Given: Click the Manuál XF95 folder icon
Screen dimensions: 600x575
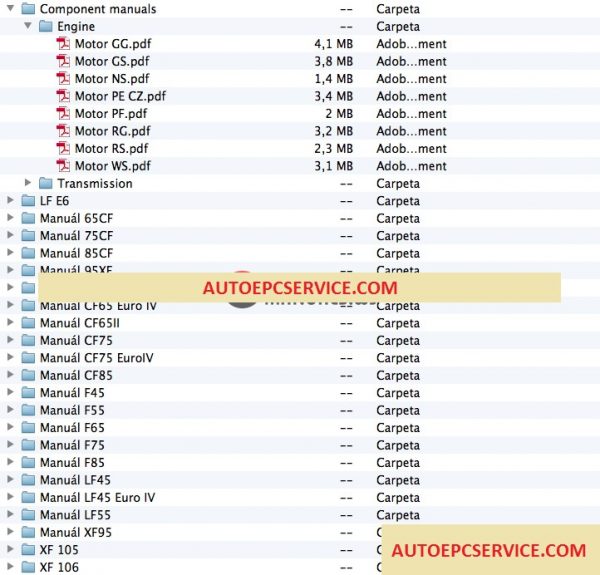Looking at the screenshot, I should [x=28, y=532].
